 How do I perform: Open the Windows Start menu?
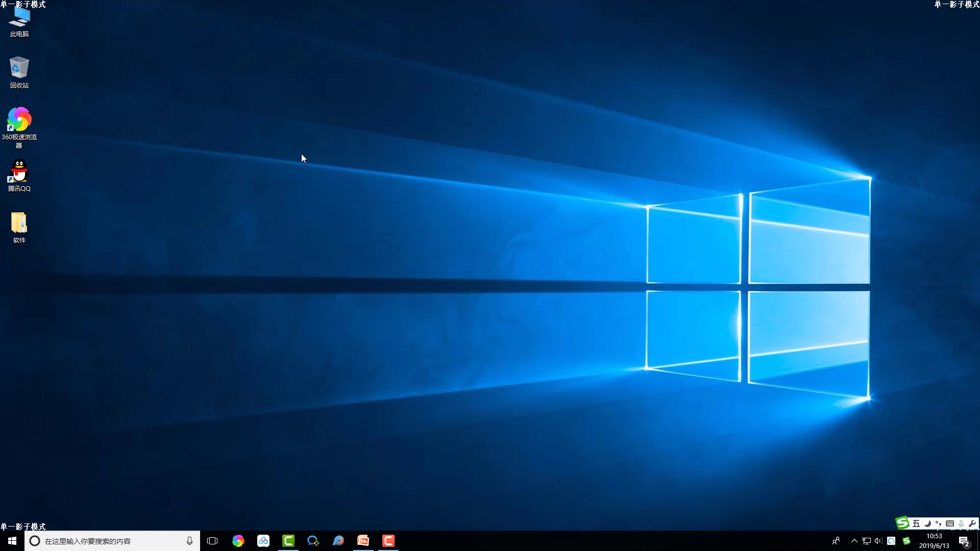(12, 541)
